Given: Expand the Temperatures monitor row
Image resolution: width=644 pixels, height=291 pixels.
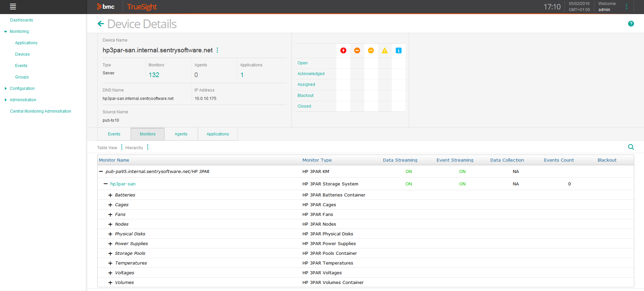Looking at the screenshot, I should tap(110, 263).
